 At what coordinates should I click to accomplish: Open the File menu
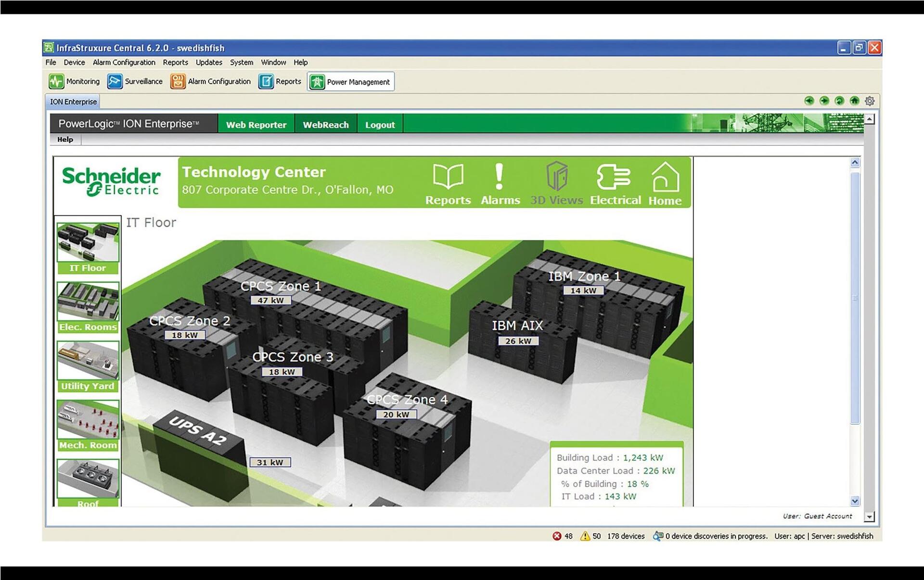[51, 62]
